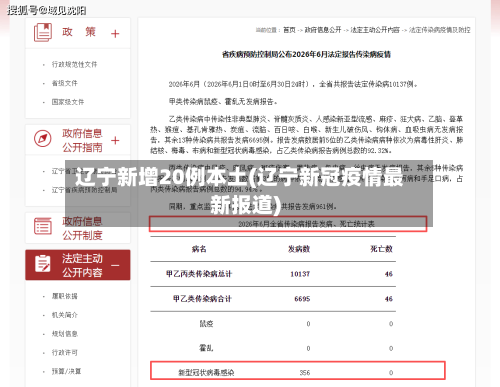The height and width of the screenshot is (387, 500).
Task: Expand the 政策 section with its plus sign
Action: coord(115,34)
